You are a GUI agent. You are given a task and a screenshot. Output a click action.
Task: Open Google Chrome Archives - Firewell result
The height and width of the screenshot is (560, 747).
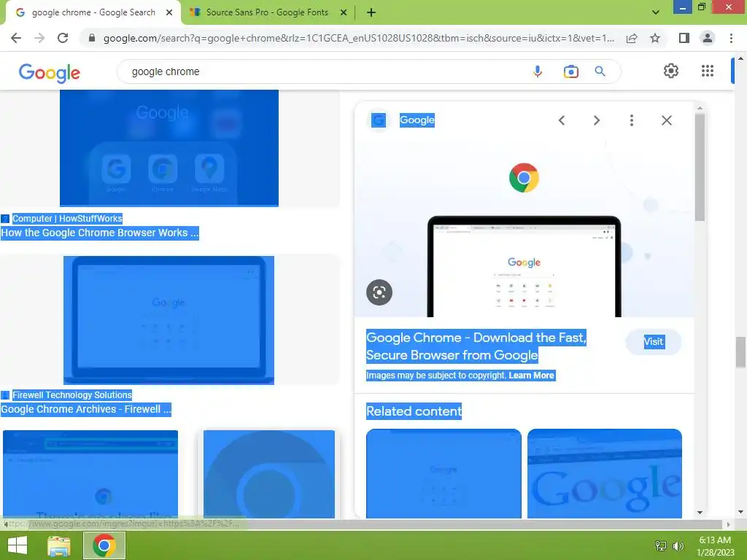click(x=86, y=409)
